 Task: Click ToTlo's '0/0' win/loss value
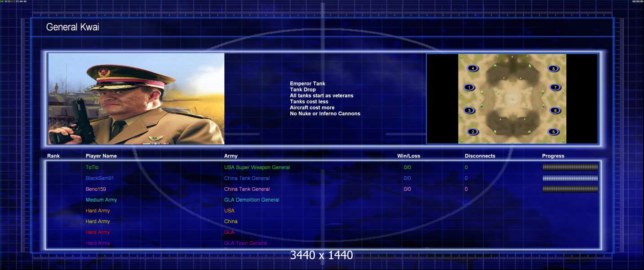pyautogui.click(x=407, y=167)
